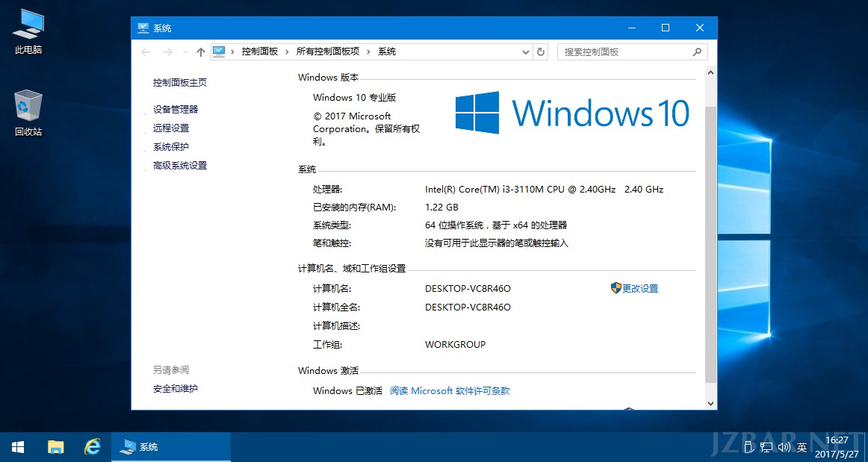Open 系统保护 link

click(x=171, y=146)
